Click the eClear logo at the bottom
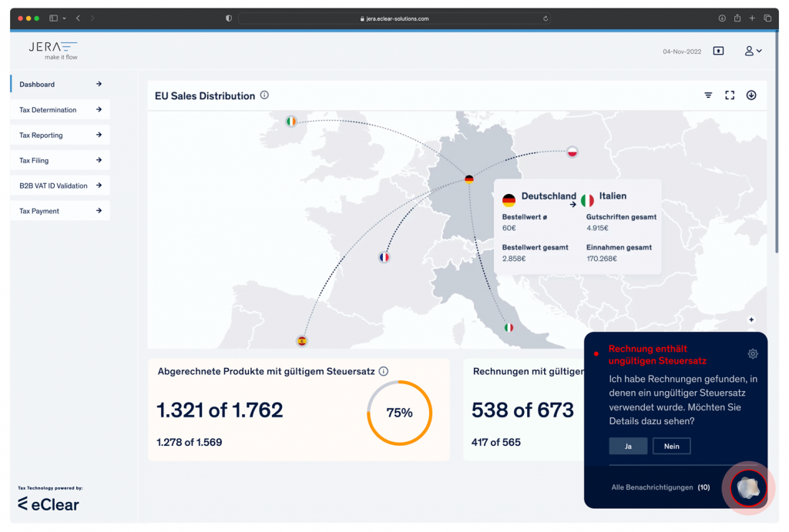 (48, 504)
